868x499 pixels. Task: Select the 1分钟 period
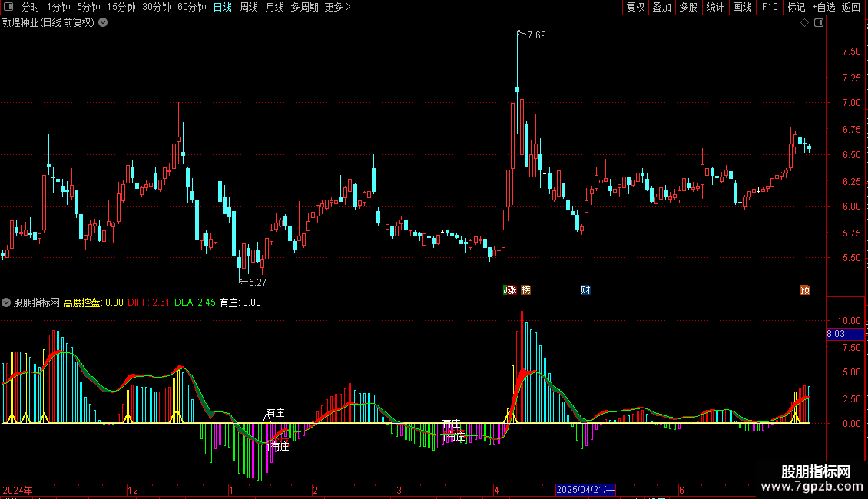point(58,7)
